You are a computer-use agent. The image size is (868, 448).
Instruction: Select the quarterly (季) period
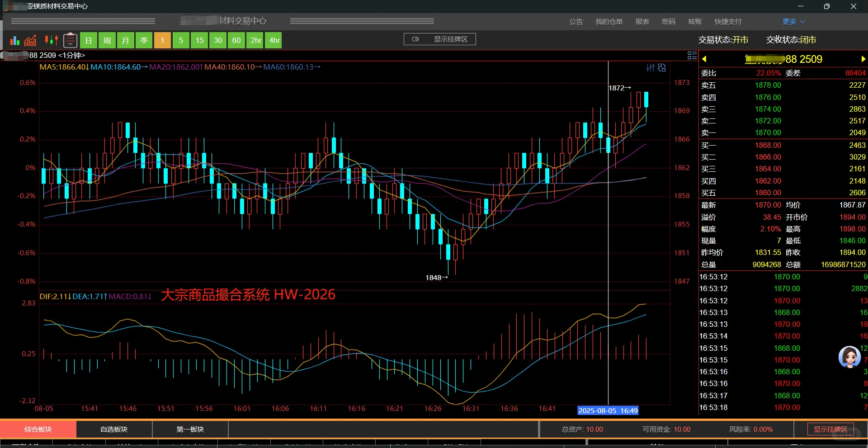pyautogui.click(x=144, y=40)
